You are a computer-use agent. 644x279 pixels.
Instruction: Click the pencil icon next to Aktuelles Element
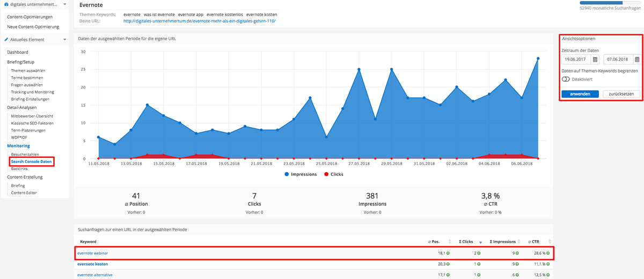pyautogui.click(x=6, y=40)
